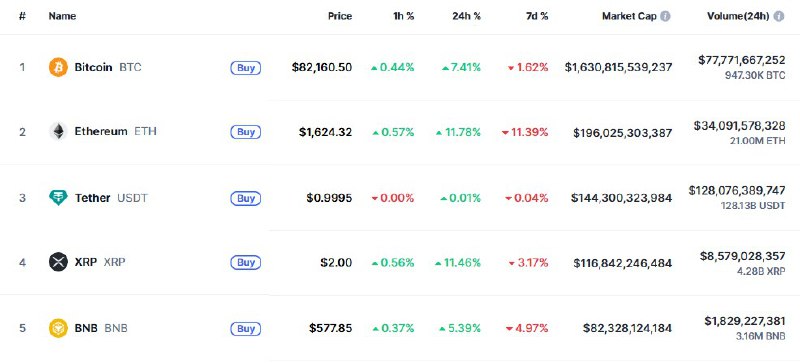Click the XRP coin logo
The image size is (800, 363).
58,262
